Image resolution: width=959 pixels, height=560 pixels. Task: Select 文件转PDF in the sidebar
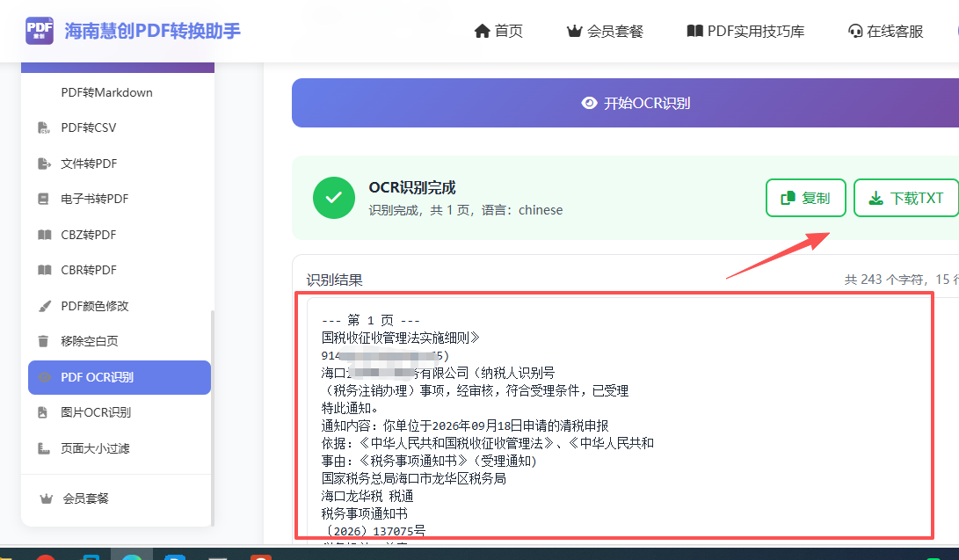pos(89,164)
